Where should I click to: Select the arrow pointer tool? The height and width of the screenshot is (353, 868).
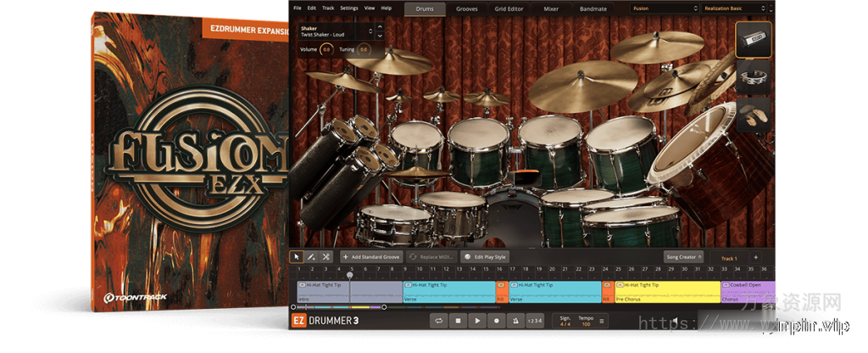[x=297, y=257]
